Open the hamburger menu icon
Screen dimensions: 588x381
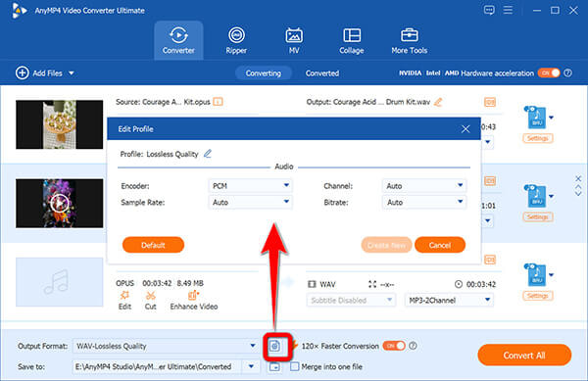[508, 10]
